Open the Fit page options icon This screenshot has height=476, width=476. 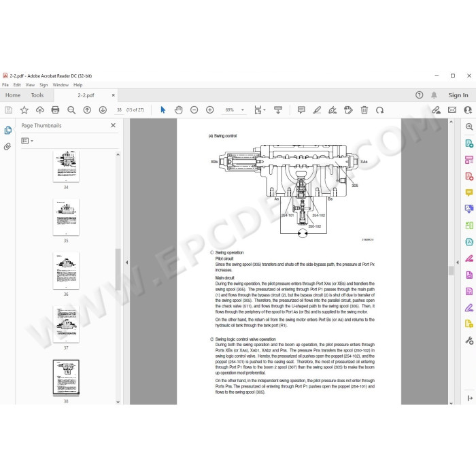coord(260,110)
